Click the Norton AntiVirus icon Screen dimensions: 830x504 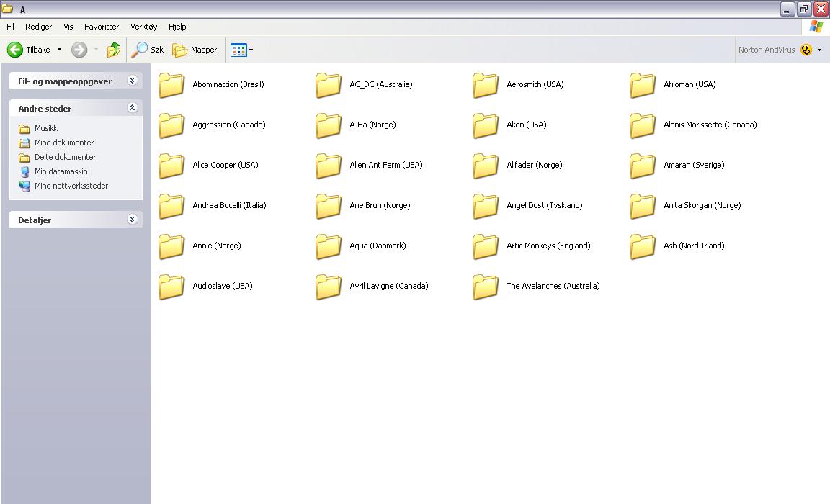pyautogui.click(x=806, y=50)
